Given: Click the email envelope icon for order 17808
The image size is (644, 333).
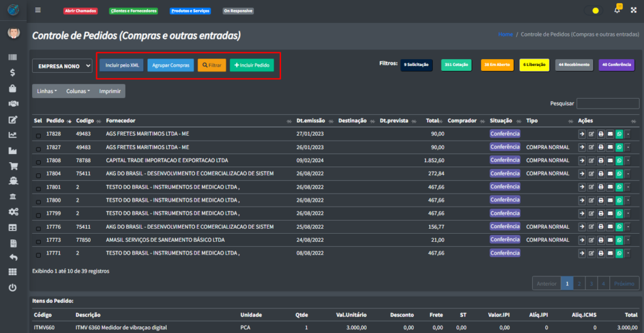Looking at the screenshot, I should click(x=609, y=160).
